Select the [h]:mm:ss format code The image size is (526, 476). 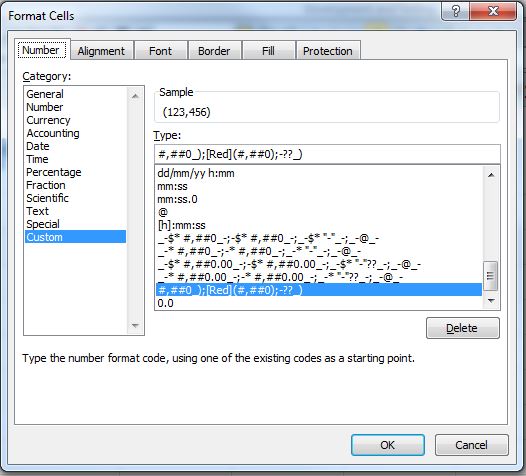[181, 225]
